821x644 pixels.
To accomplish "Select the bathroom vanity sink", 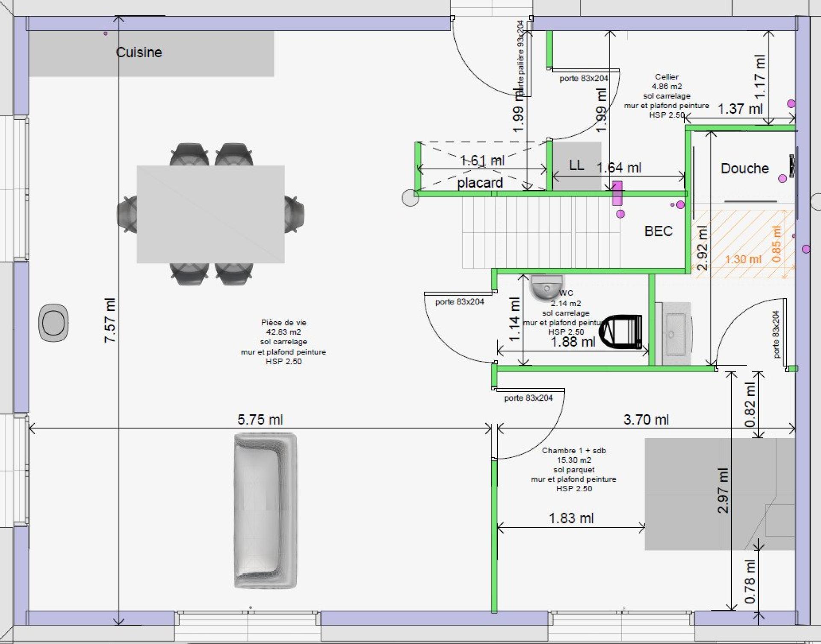I will [x=675, y=333].
